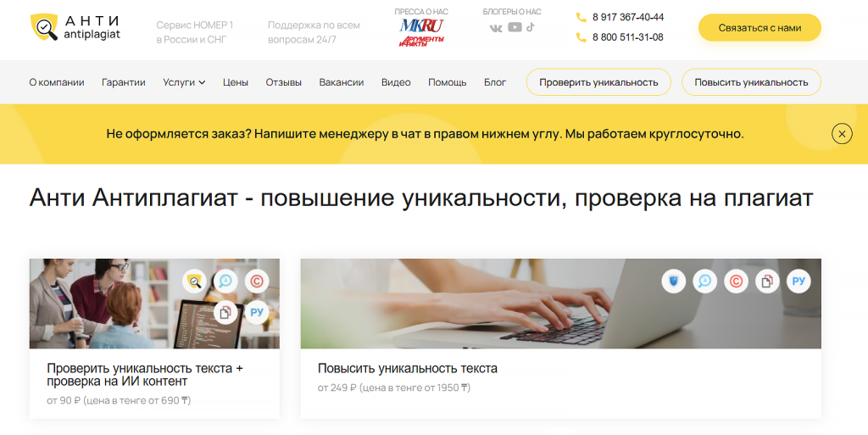Click РУ badge on Проверить card
The width and height of the screenshot is (868, 435).
pyautogui.click(x=256, y=313)
